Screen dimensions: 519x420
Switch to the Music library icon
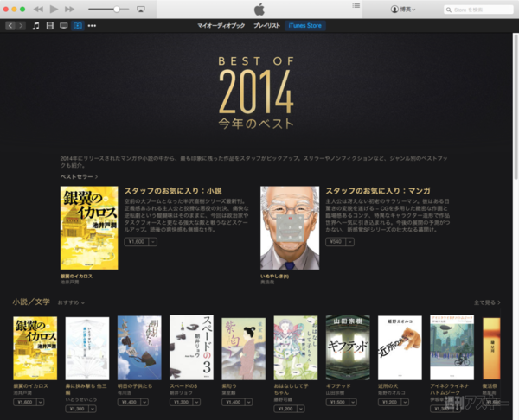click(35, 25)
